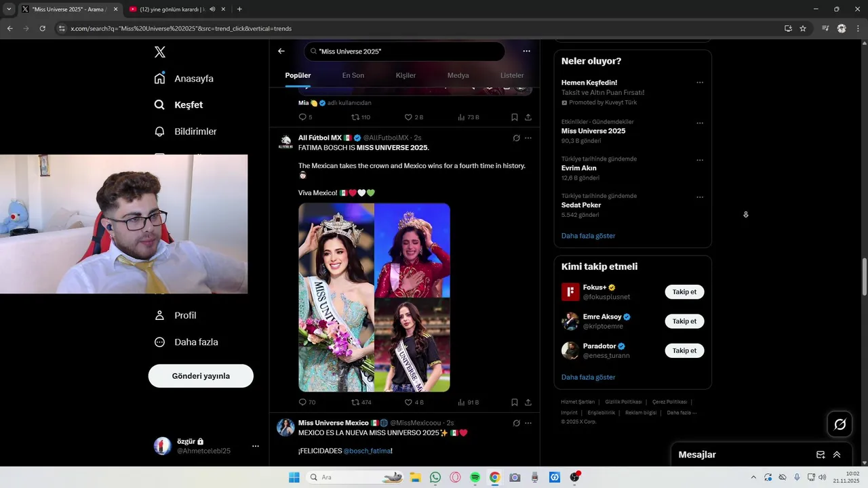The image size is (868, 488).
Task: Reply to All Fútbol MX post 70 replies
Action: (x=307, y=402)
